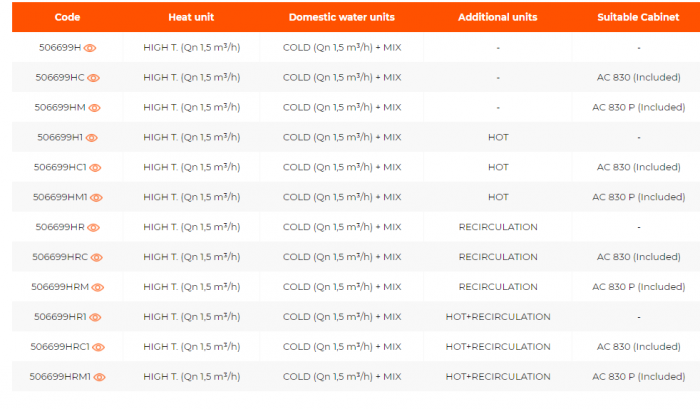Click the eye icon next to 506699HRC1
The height and width of the screenshot is (409, 700).
point(99,348)
